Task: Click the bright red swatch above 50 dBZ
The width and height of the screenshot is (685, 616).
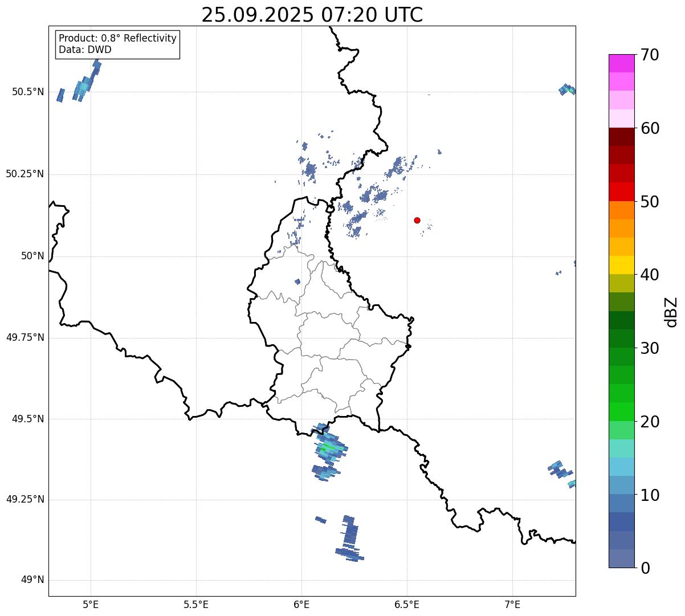Action: (621, 192)
